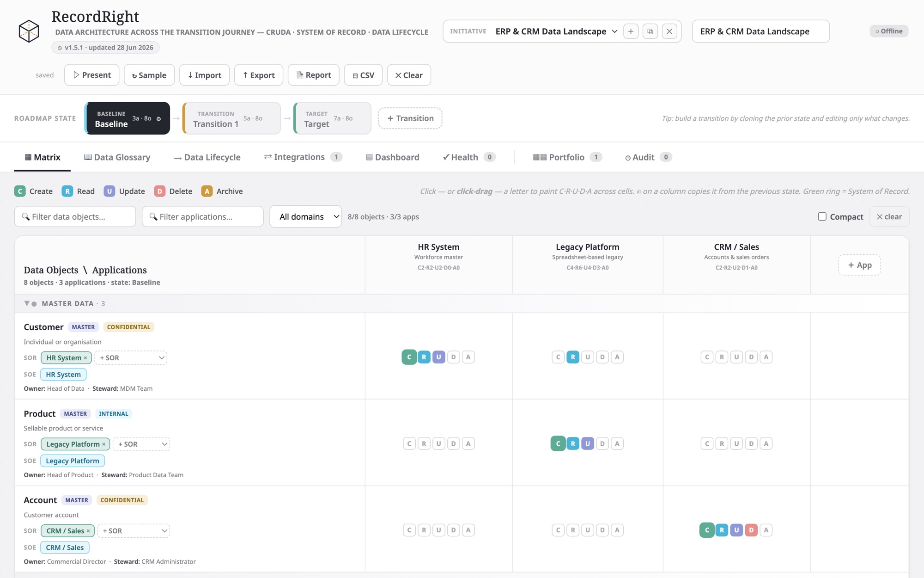This screenshot has height=578, width=924.
Task: Toggle Create for Customer in HR System
Action: (409, 357)
